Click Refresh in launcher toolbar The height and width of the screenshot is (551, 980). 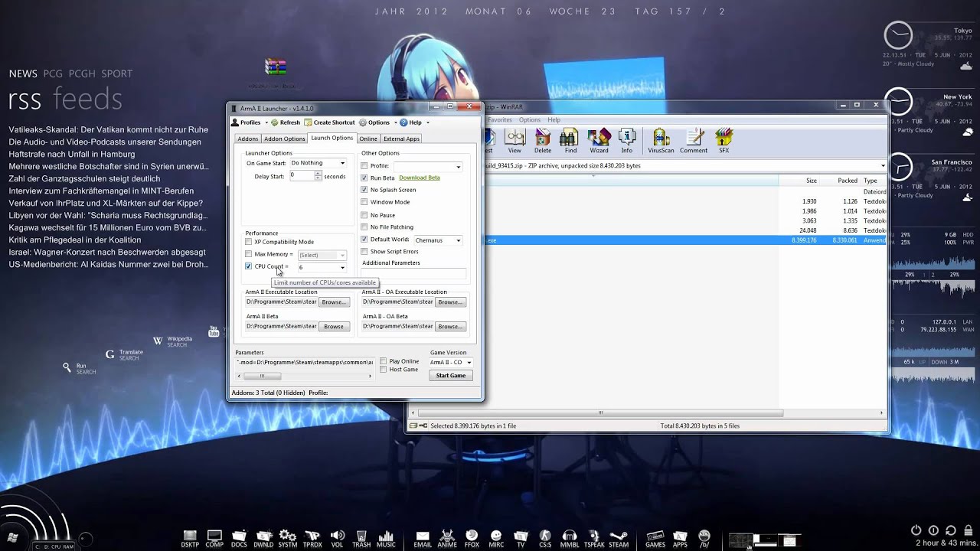pos(286,122)
